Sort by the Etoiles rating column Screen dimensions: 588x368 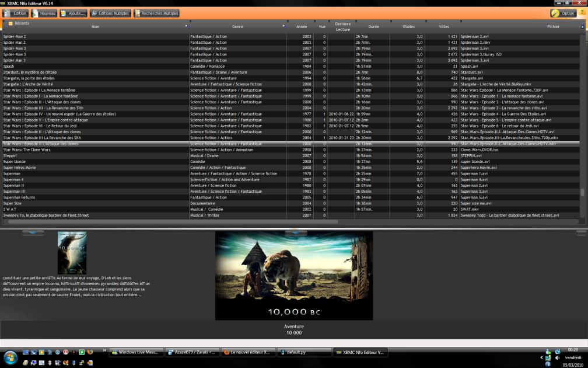(x=409, y=27)
